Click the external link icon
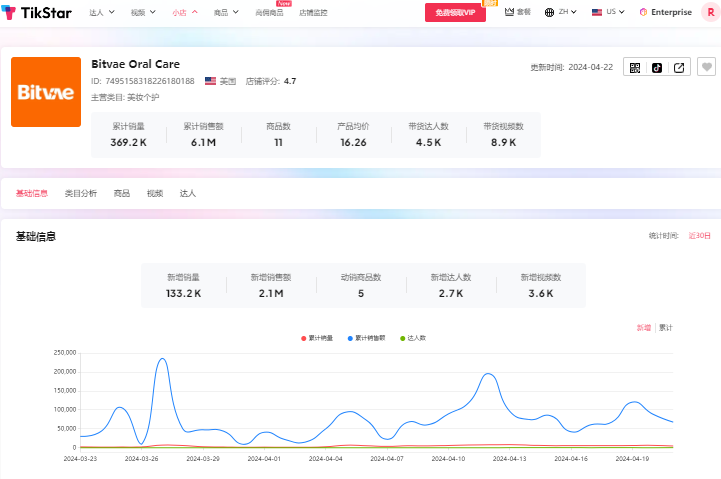This screenshot has width=721, height=479. pos(679,68)
